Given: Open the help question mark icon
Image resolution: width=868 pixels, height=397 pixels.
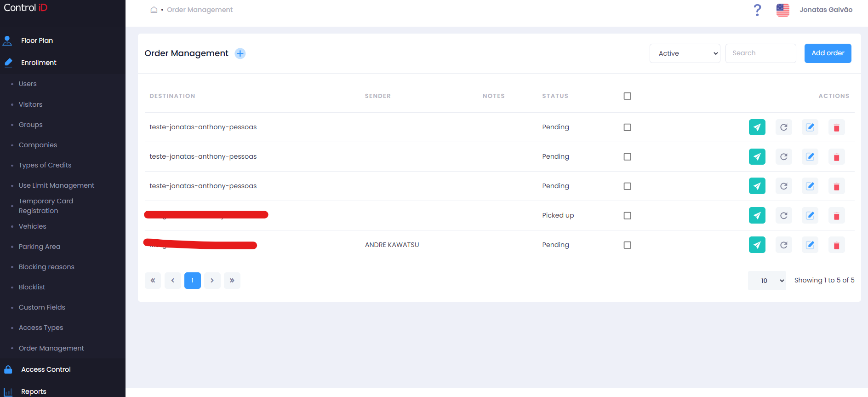Looking at the screenshot, I should point(757,10).
